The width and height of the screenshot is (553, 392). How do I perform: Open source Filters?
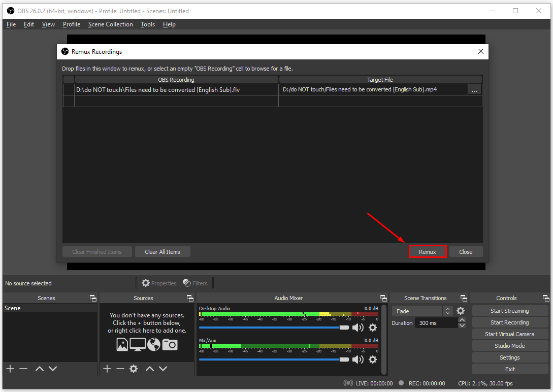[196, 283]
